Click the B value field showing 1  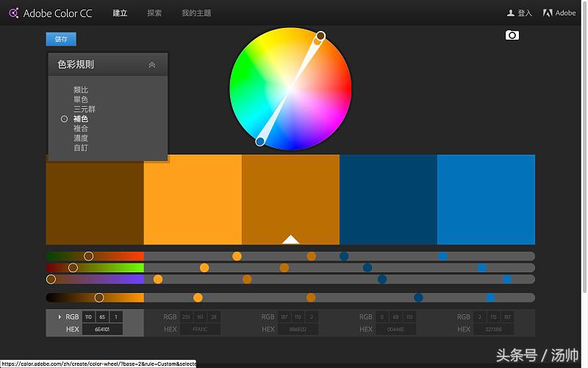(116, 317)
